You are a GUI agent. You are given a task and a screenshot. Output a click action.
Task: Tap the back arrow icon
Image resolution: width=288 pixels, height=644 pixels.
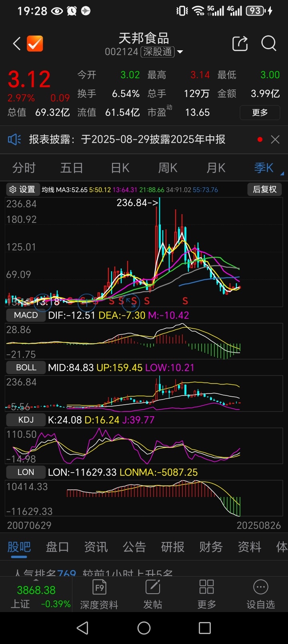17,44
